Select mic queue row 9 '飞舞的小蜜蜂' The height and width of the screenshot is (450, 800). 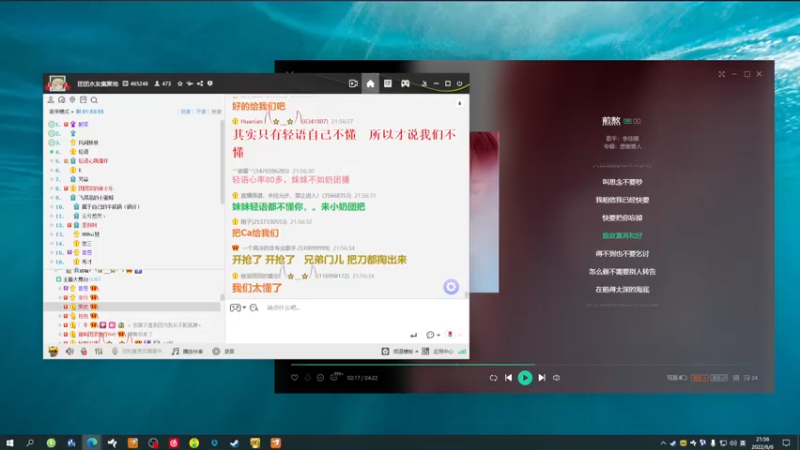[x=134, y=197]
